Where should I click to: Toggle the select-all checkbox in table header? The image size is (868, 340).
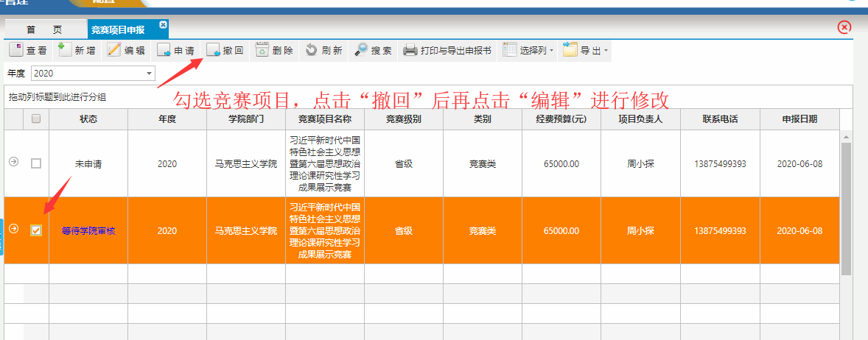[x=36, y=119]
